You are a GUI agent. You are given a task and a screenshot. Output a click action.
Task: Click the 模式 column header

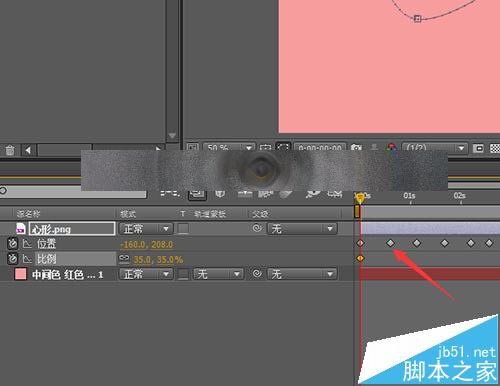128,214
